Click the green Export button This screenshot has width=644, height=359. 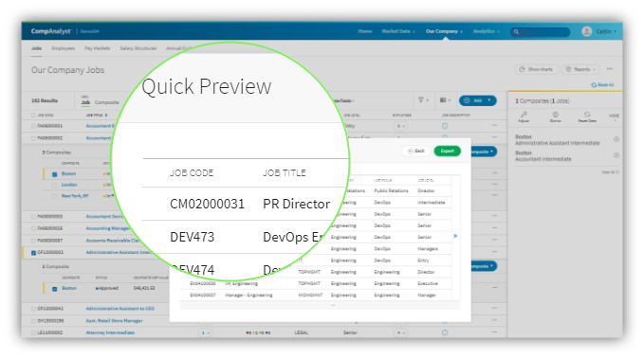448,151
